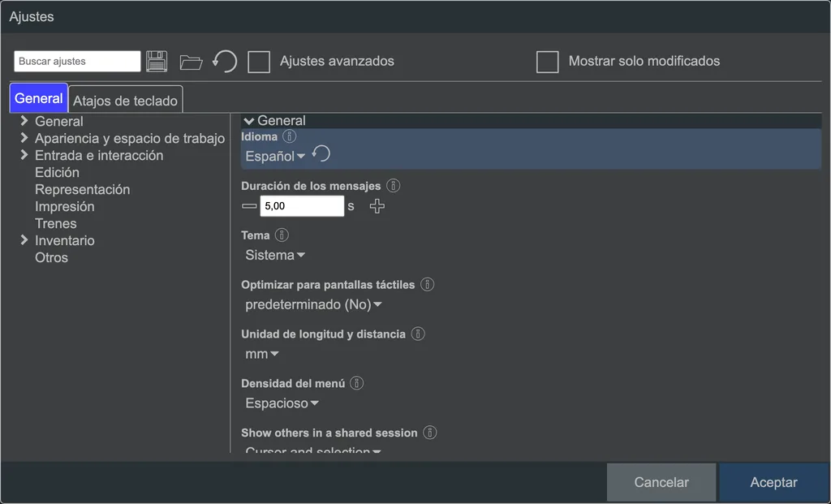The height and width of the screenshot is (504, 831).
Task: Show info for the Idioma setting
Action: click(x=290, y=136)
